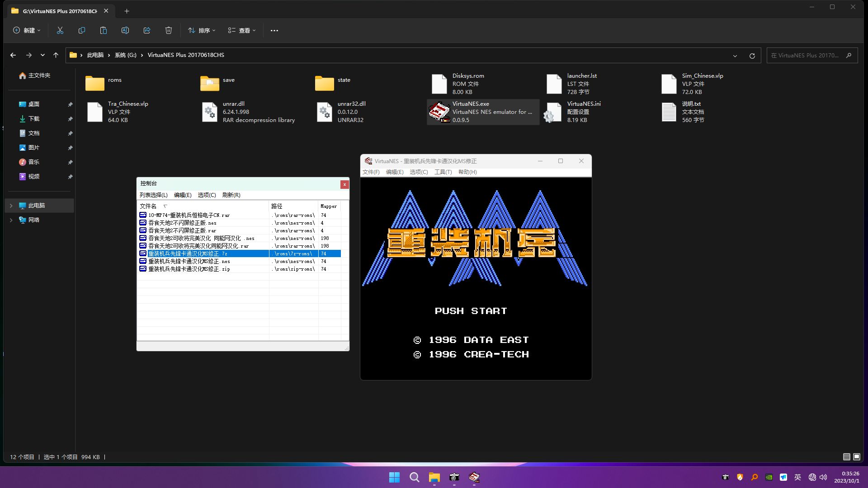The height and width of the screenshot is (488, 868).
Task: Open 音乐 quick access item
Action: point(34,162)
